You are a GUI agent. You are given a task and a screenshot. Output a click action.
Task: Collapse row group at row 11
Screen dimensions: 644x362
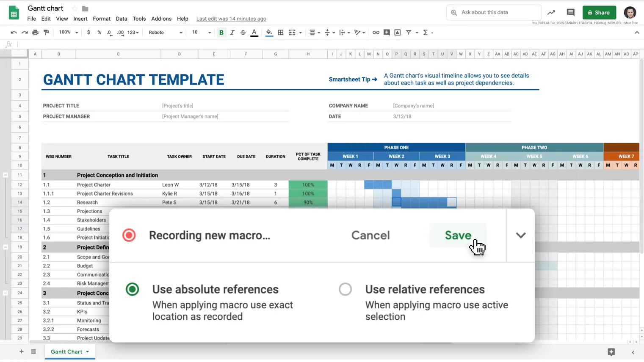tap(6, 175)
